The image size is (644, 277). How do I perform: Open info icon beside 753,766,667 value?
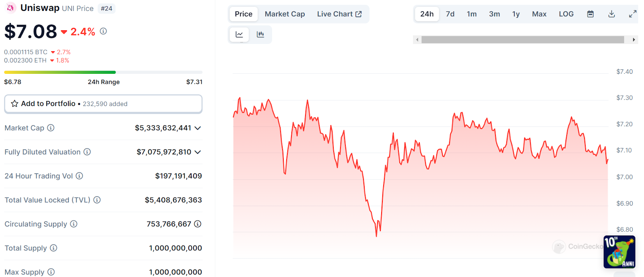pyautogui.click(x=198, y=224)
